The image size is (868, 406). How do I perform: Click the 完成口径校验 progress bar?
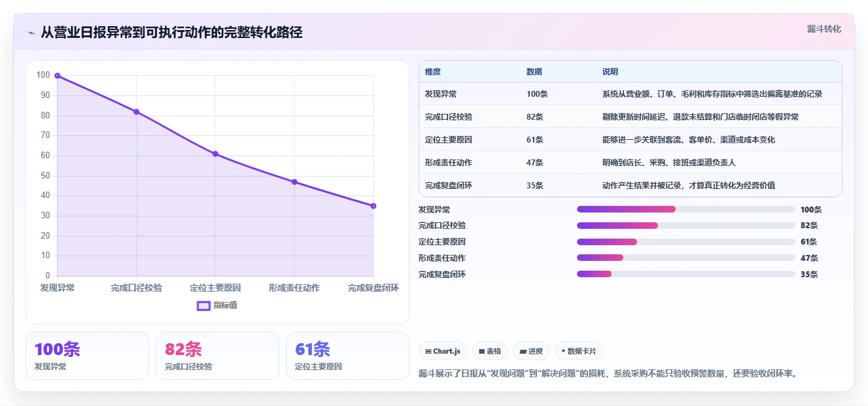coord(686,226)
